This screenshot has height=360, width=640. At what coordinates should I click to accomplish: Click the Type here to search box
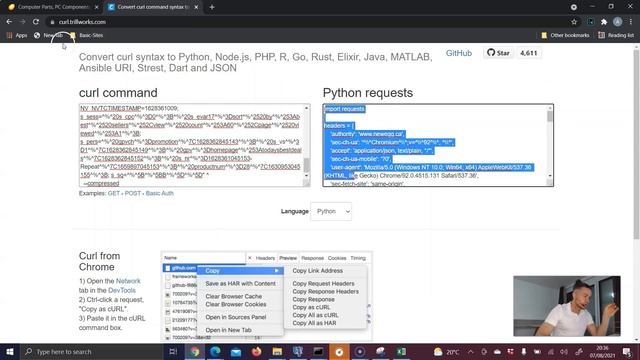point(92,351)
